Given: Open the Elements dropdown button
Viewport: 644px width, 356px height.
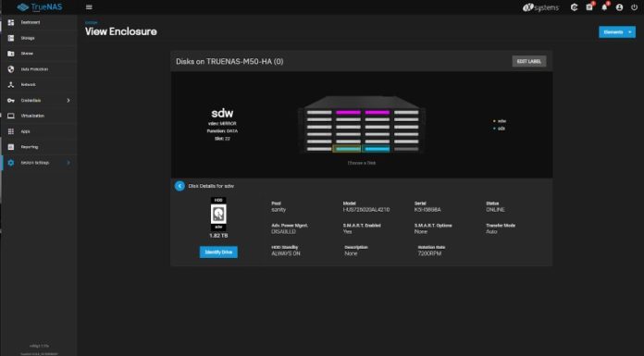Looking at the screenshot, I should pos(617,32).
